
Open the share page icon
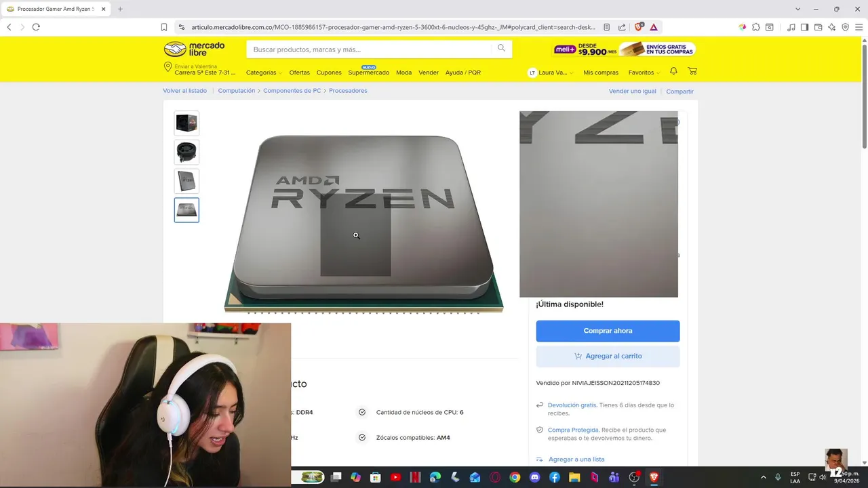(x=622, y=27)
